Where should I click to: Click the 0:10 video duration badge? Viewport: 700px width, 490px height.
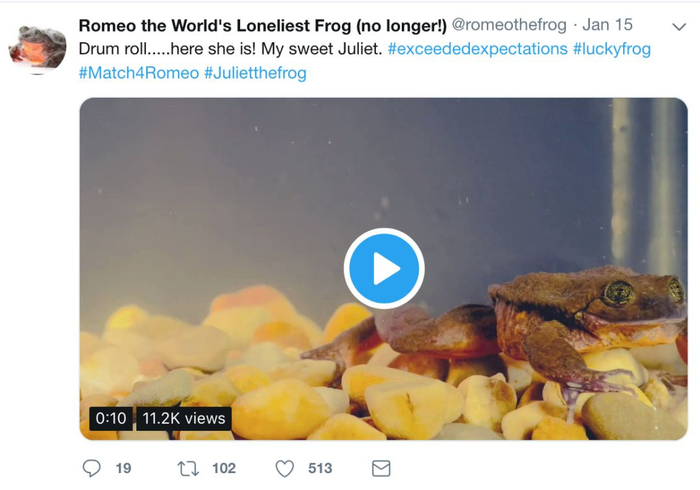[109, 418]
